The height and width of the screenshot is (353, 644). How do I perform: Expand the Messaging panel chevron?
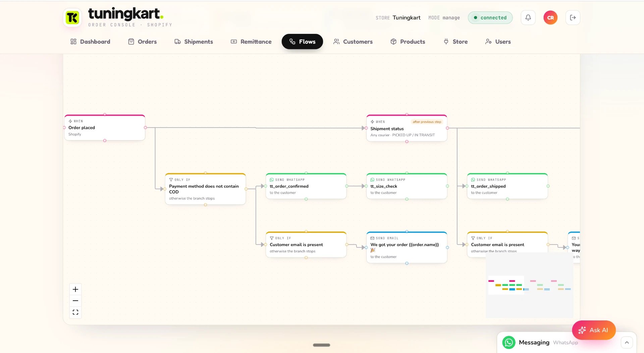(627, 342)
